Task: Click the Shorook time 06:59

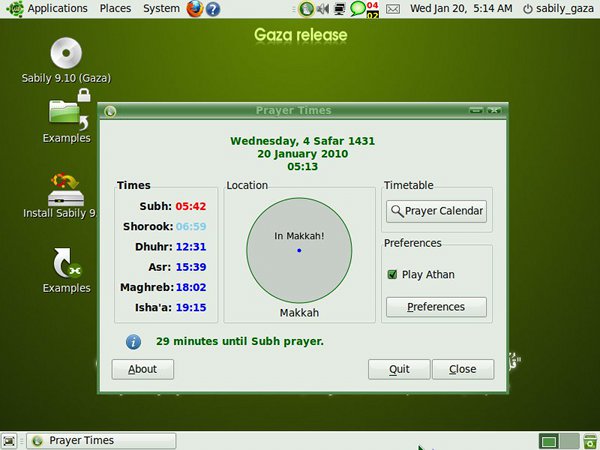Action: (x=191, y=227)
